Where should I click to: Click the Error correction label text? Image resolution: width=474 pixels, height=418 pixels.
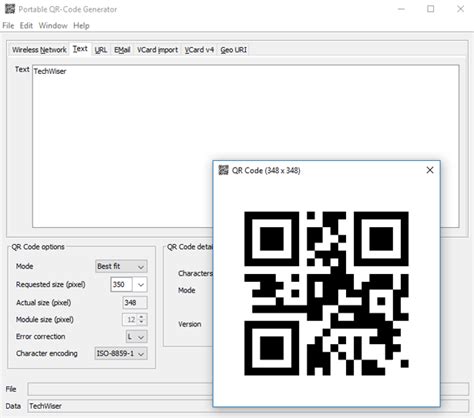(41, 337)
